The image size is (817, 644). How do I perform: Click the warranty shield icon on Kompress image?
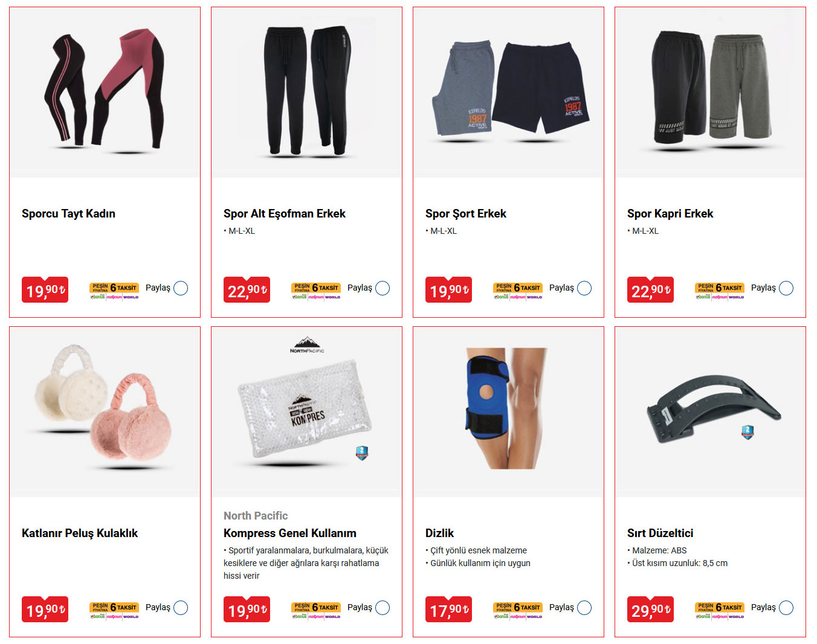coord(361,453)
